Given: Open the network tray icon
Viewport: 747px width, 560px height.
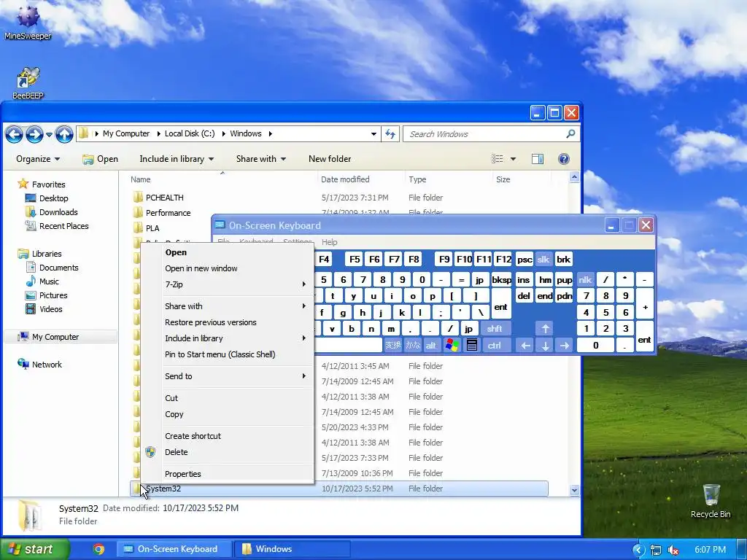Looking at the screenshot, I should [656, 550].
